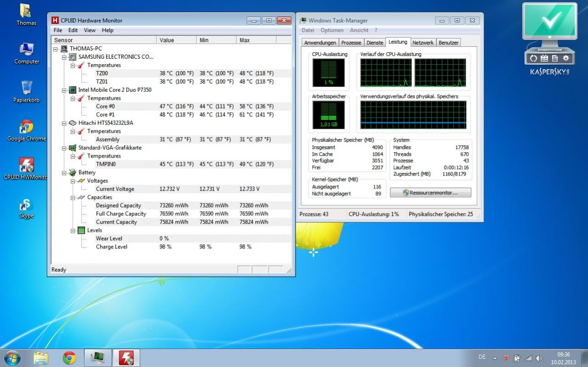588x367 pixels.
Task: Collapse the Levels branch under Battery
Action: [x=72, y=231]
